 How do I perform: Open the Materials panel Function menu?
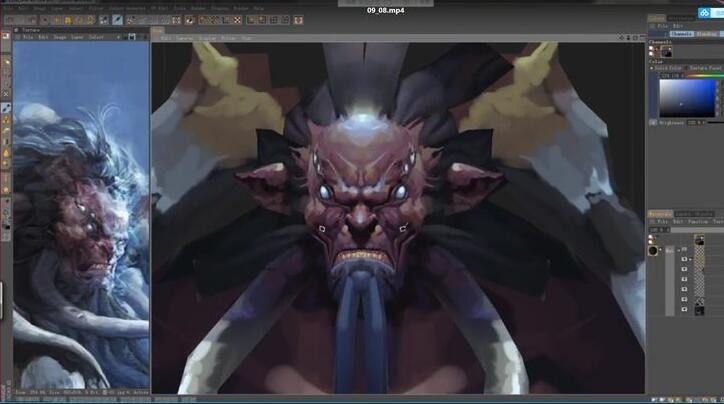coord(698,222)
